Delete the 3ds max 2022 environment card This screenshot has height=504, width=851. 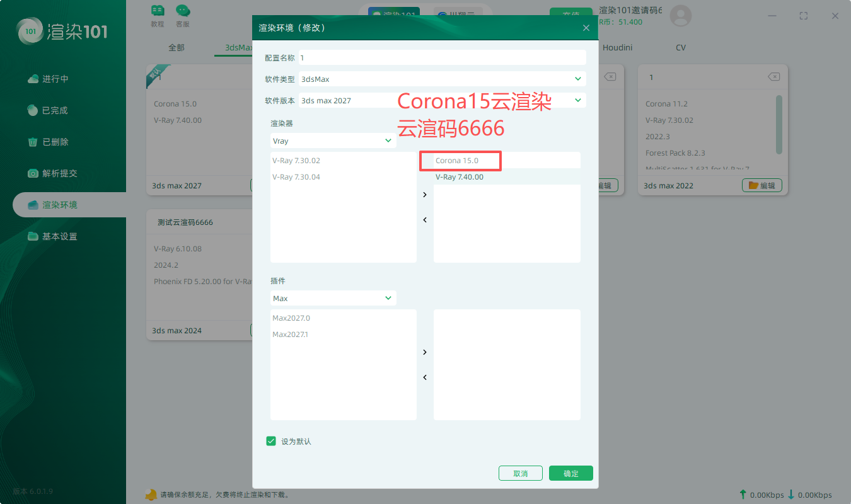tap(773, 77)
